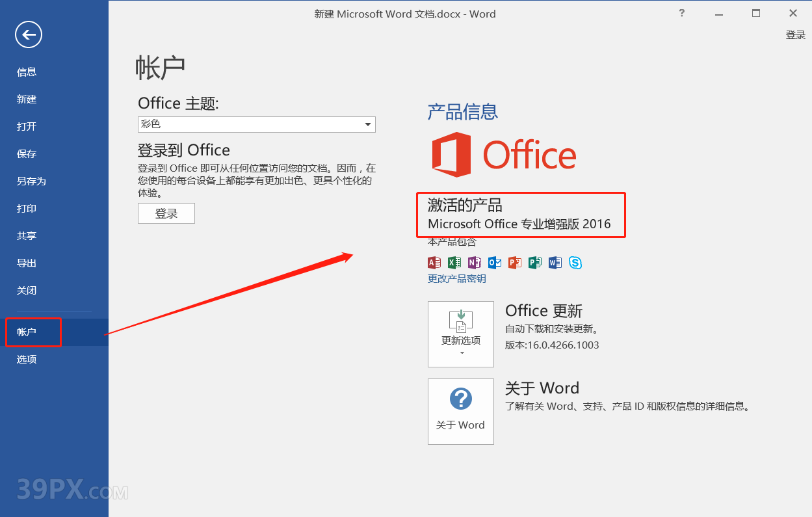Open the help question mark icon
The image size is (812, 517).
pos(681,13)
